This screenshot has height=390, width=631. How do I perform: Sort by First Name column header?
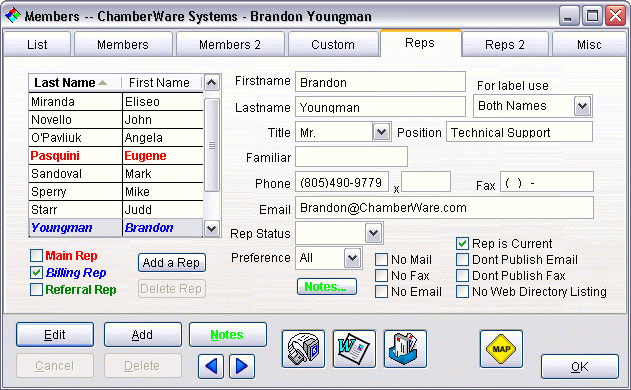pos(161,83)
